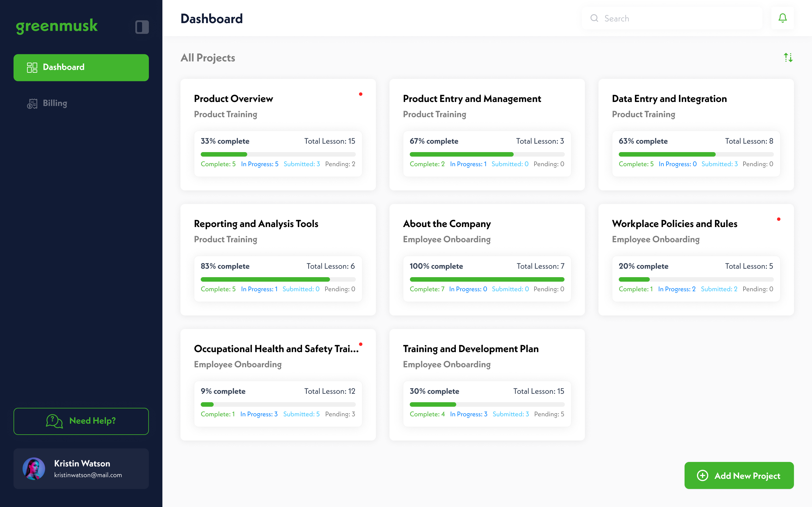Click the chat bubbles help icon

tap(54, 421)
